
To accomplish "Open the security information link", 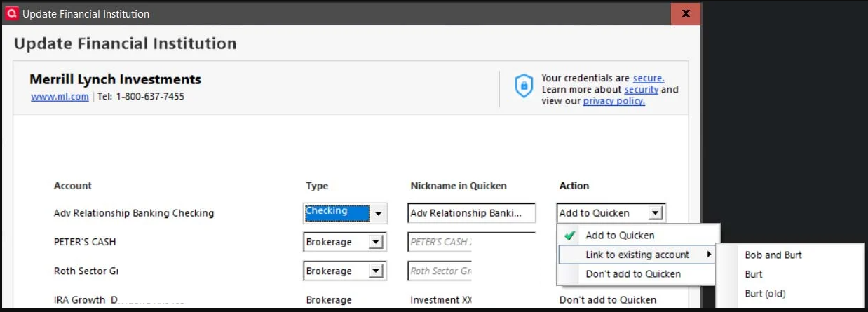I will coord(641,89).
